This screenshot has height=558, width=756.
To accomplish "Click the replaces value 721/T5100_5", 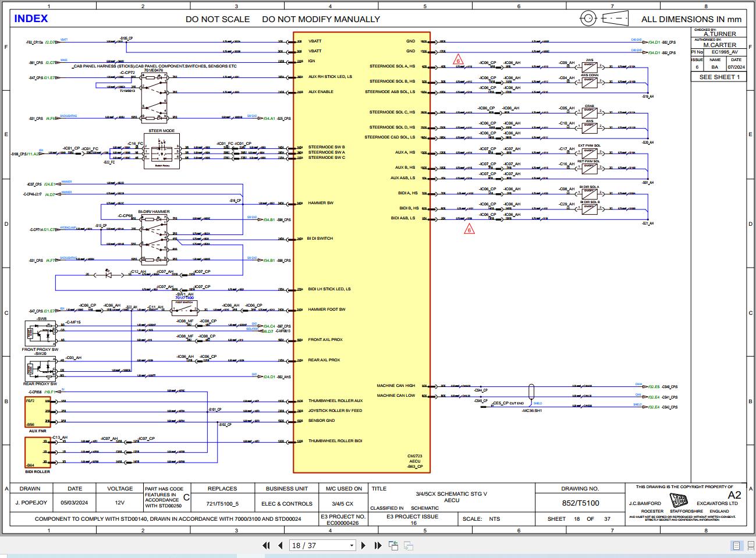I will point(222,504).
